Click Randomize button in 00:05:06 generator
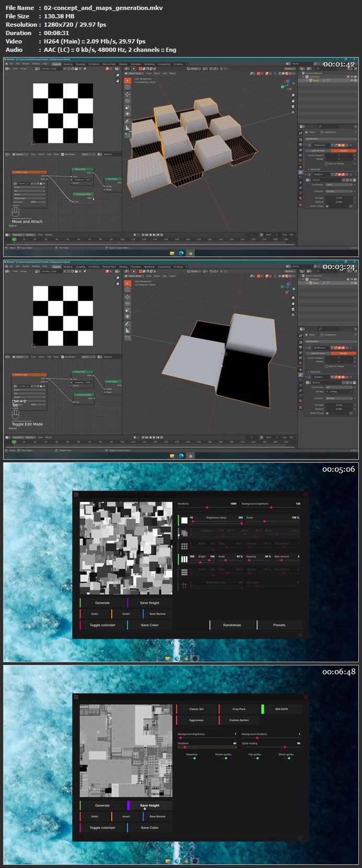Image resolution: width=362 pixels, height=868 pixels. click(232, 625)
